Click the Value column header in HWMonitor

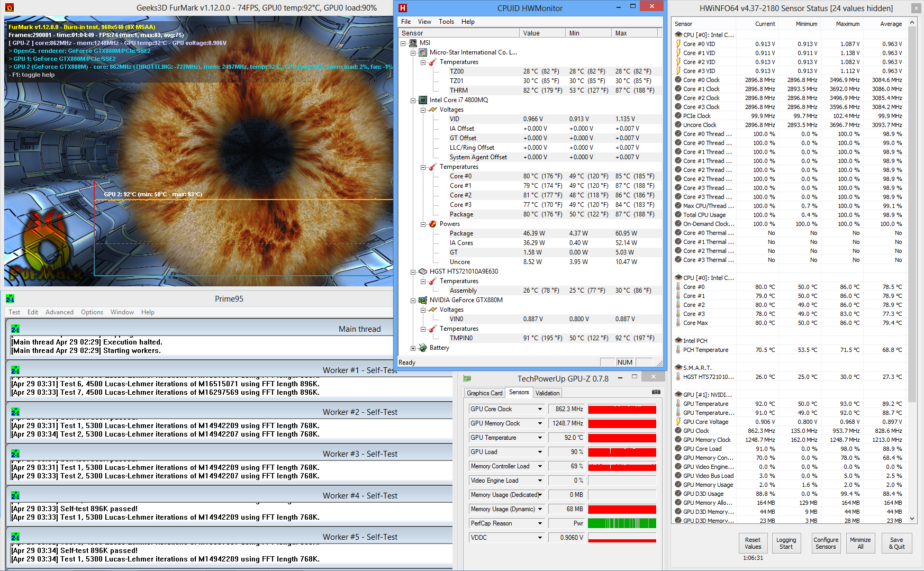coord(542,33)
